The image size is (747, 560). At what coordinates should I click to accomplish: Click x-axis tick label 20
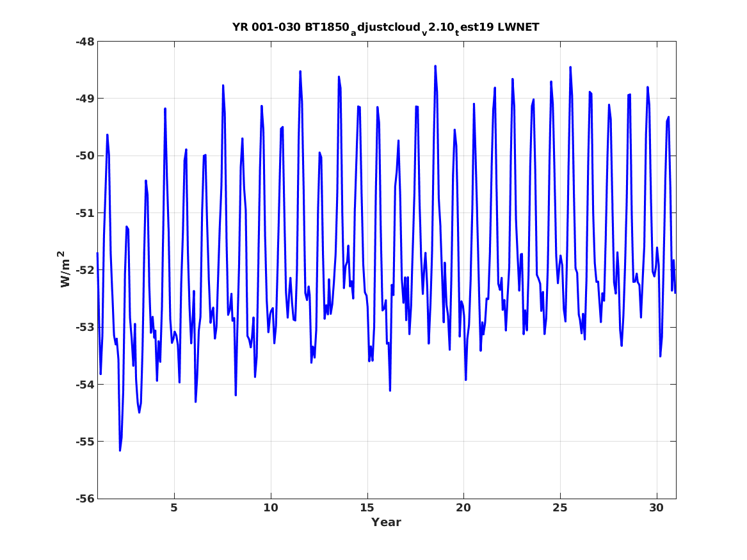463,508
